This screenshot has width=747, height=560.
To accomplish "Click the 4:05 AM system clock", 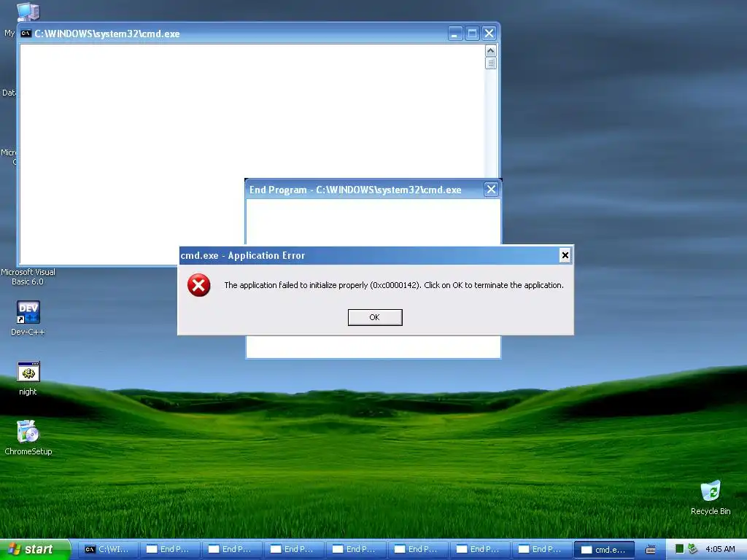I will pos(720,549).
